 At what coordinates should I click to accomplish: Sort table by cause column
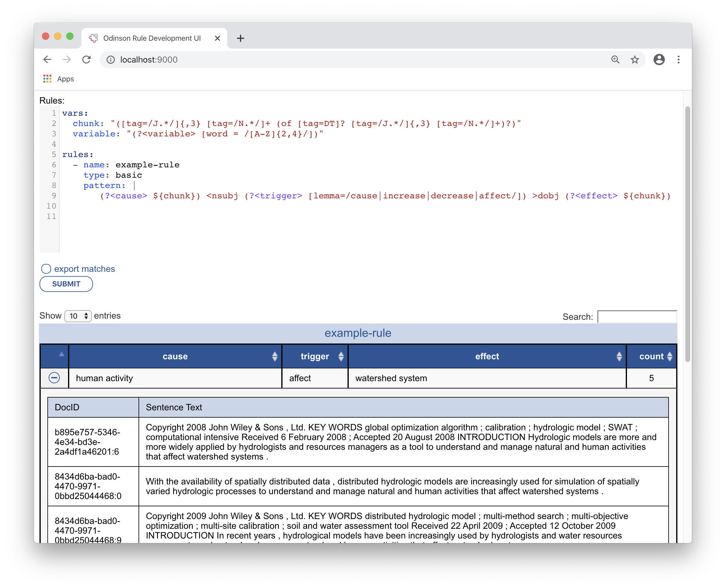[175, 356]
